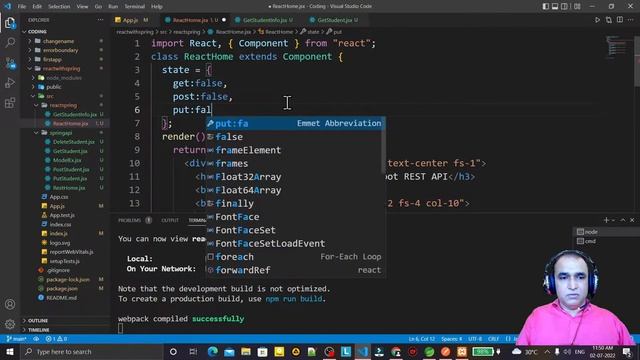The height and width of the screenshot is (360, 640).
Task: Open the customize layout icon
Action: coord(577,6)
